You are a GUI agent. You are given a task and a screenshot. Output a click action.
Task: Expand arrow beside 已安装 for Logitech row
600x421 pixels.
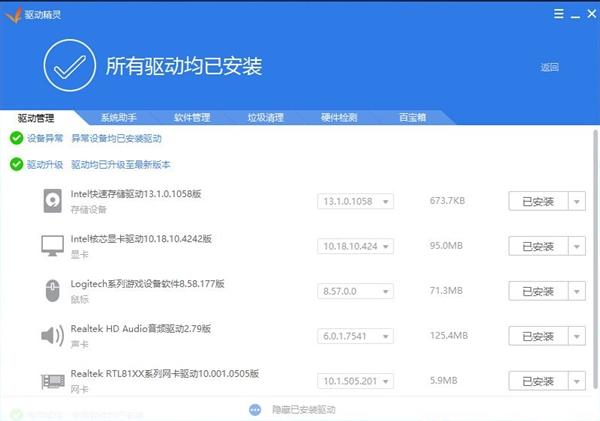pyautogui.click(x=577, y=291)
